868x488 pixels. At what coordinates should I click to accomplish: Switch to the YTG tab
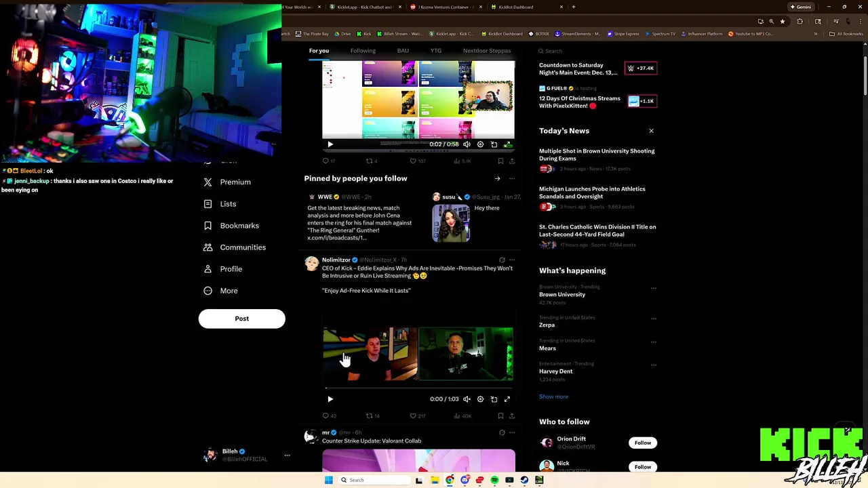[x=436, y=51]
